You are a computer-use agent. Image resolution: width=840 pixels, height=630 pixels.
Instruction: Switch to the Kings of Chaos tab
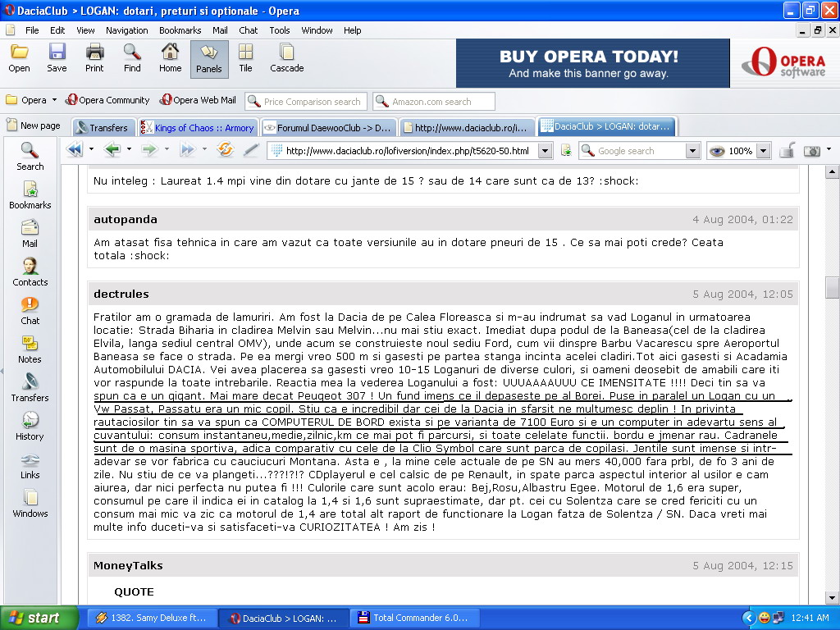tap(197, 128)
